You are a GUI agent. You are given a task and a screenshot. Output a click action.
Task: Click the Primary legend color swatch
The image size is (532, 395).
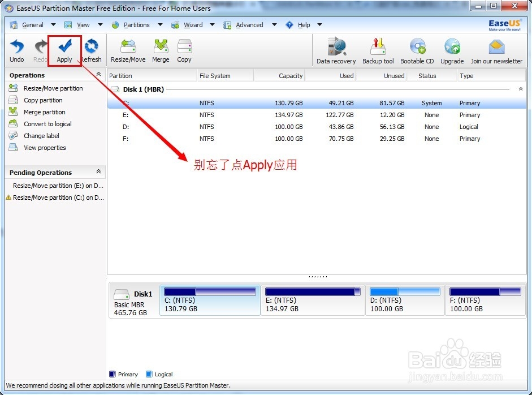click(113, 374)
